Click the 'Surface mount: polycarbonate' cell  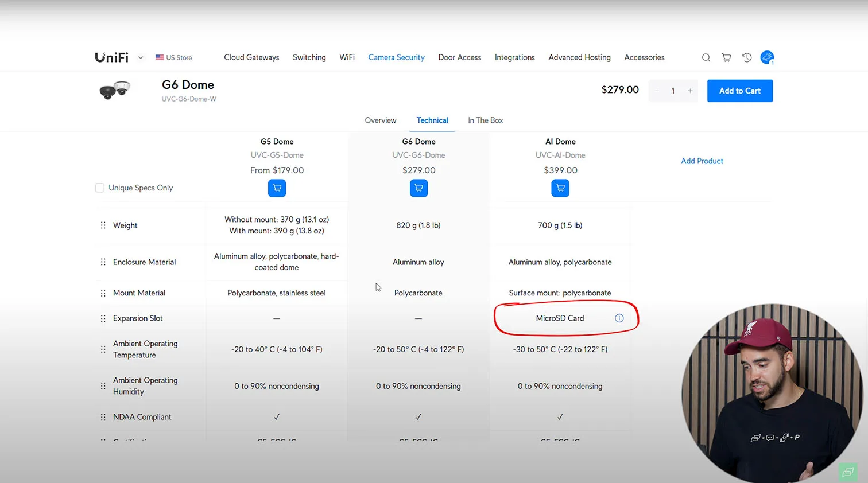(560, 293)
